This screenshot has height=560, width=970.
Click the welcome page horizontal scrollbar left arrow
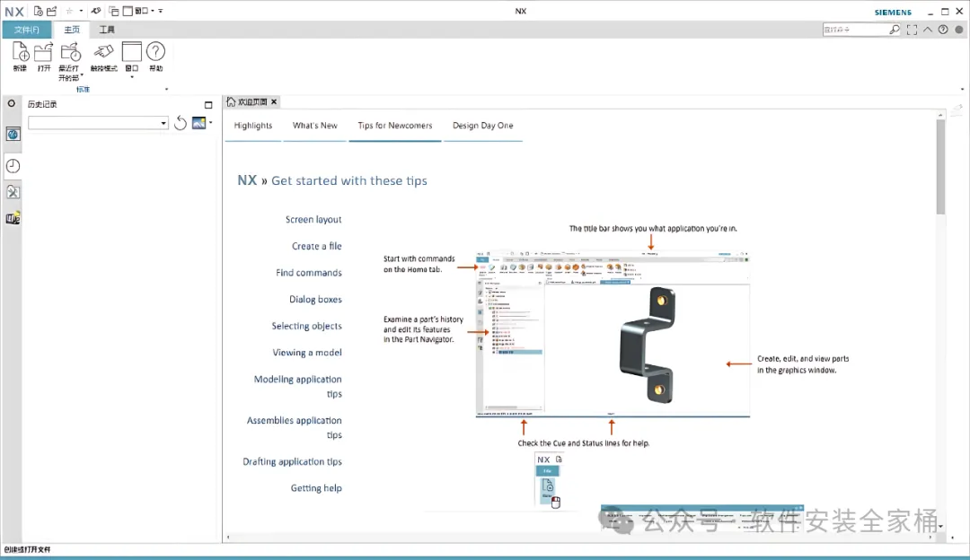point(228,538)
